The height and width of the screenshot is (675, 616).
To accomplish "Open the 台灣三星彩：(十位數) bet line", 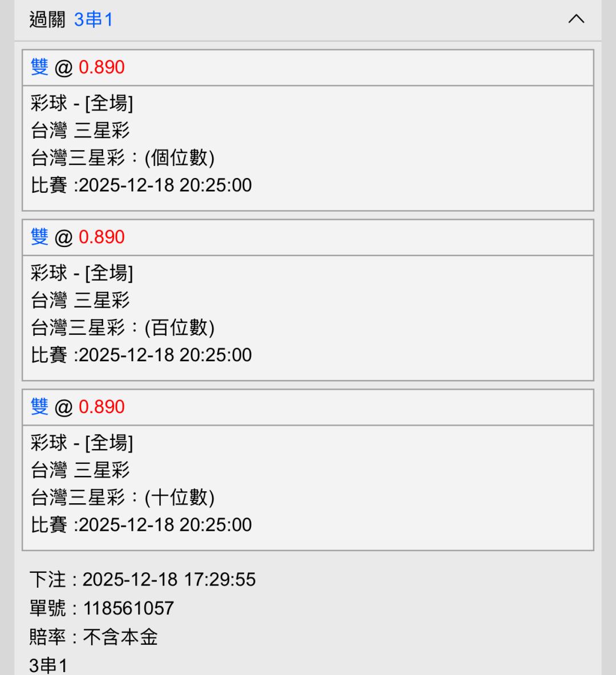I will (x=123, y=498).
